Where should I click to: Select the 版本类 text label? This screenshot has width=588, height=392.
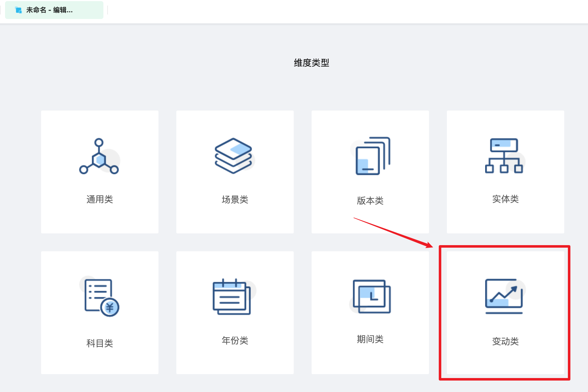point(370,200)
